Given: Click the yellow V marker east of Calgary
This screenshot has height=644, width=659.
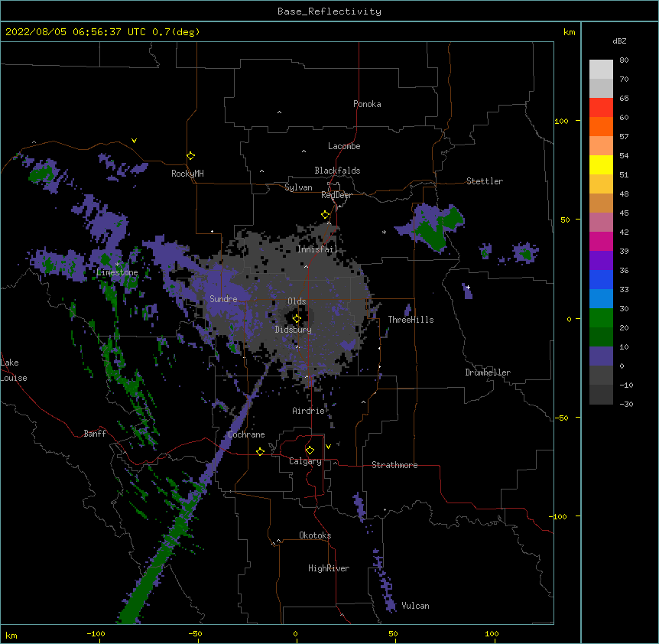Looking at the screenshot, I should point(328,447).
